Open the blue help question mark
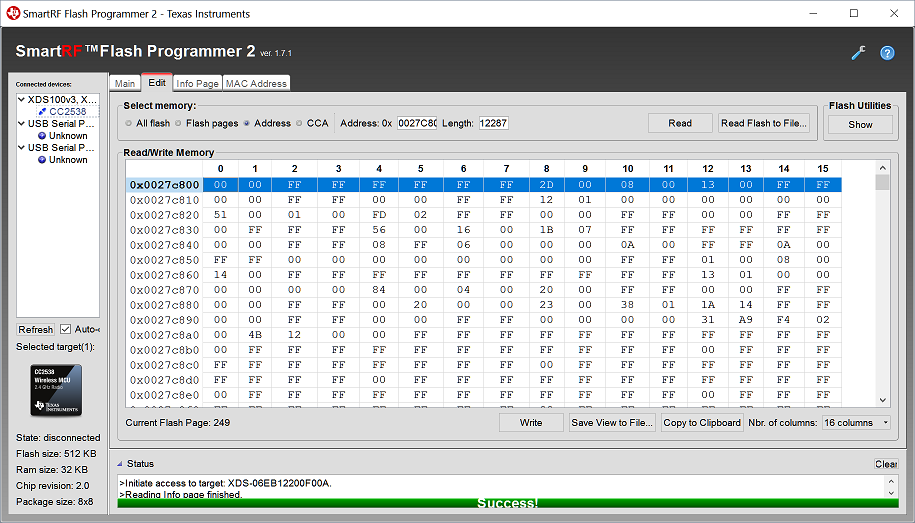 pyautogui.click(x=887, y=53)
